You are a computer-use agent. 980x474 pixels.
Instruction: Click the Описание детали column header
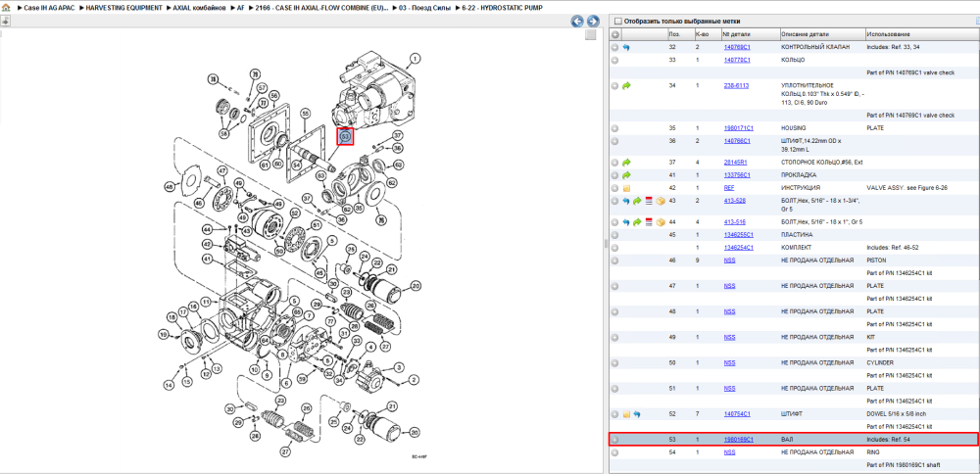click(805, 33)
